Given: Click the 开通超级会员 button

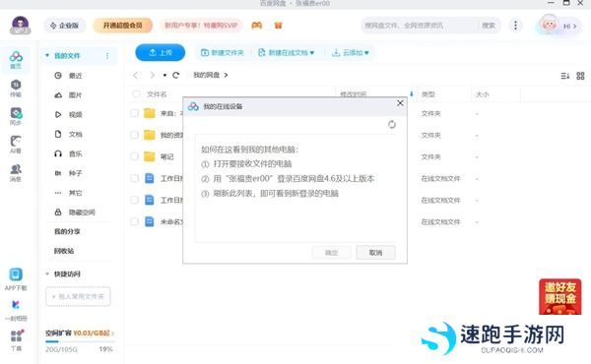Looking at the screenshot, I should 123,26.
